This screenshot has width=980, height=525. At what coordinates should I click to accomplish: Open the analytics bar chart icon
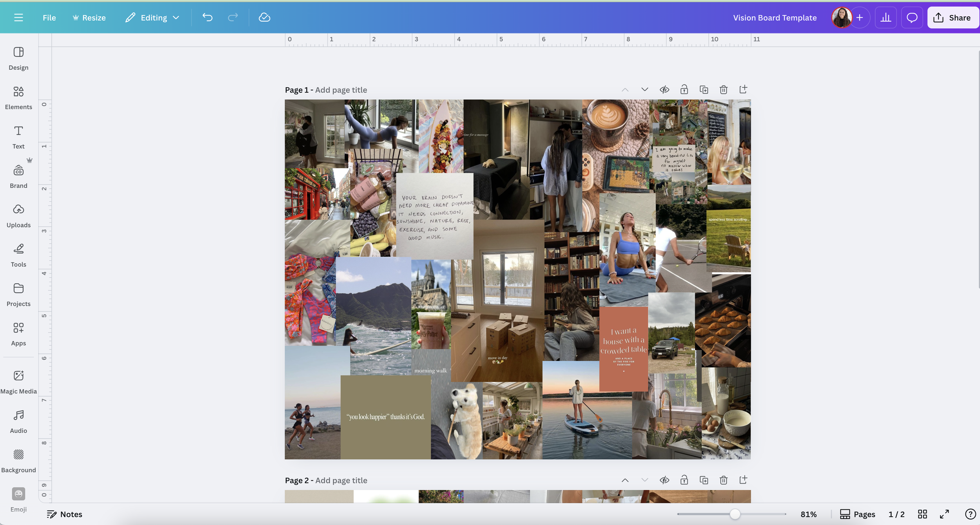click(886, 18)
